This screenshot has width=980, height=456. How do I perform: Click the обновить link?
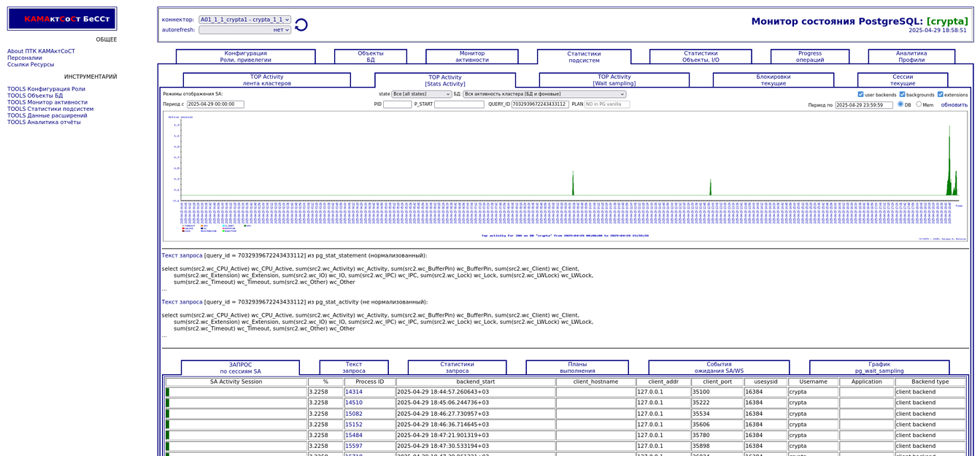[954, 105]
